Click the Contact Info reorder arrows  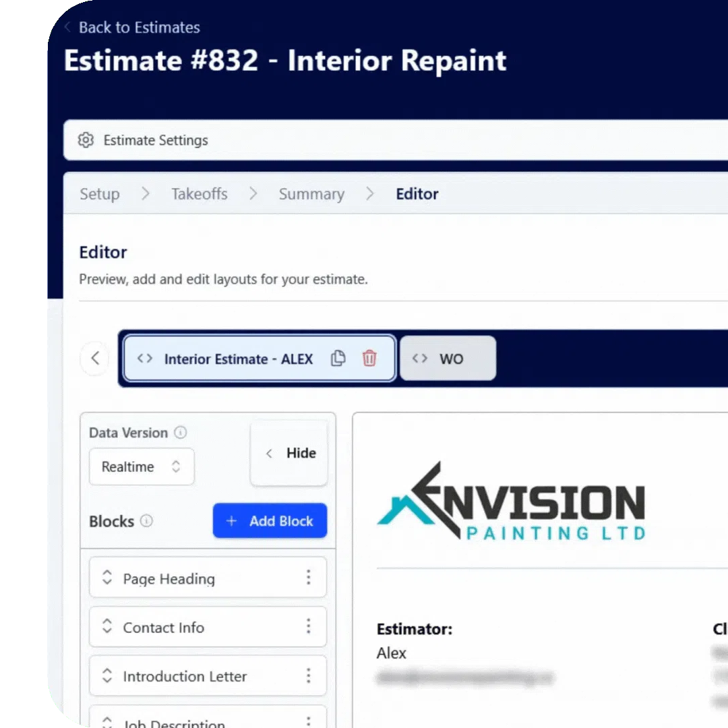[x=107, y=626]
